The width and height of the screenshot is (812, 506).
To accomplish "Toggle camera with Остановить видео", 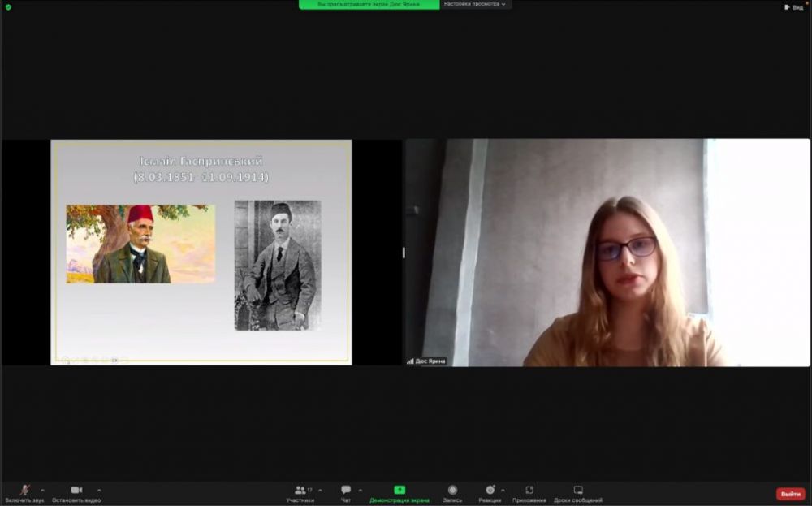I will (76, 492).
